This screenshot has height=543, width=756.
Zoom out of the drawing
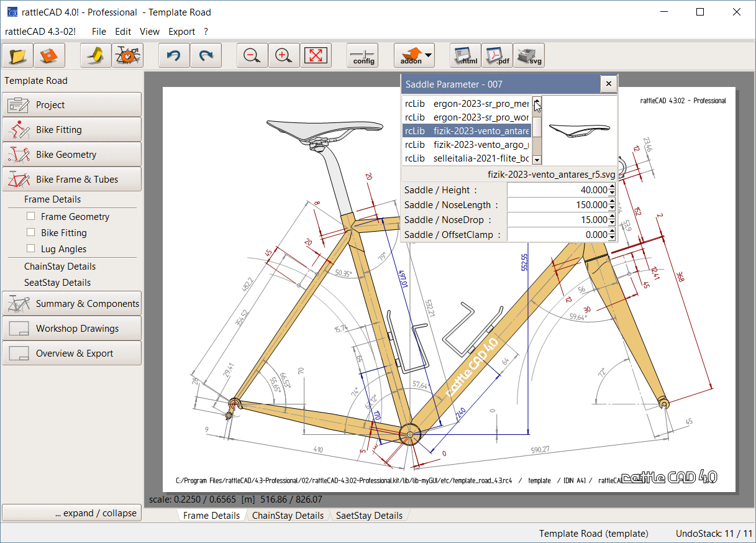point(252,55)
